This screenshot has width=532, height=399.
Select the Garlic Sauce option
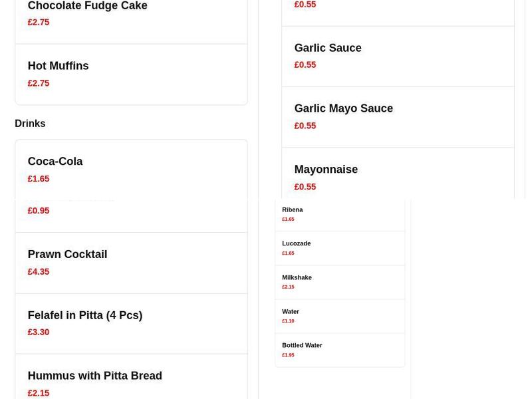coord(328,48)
